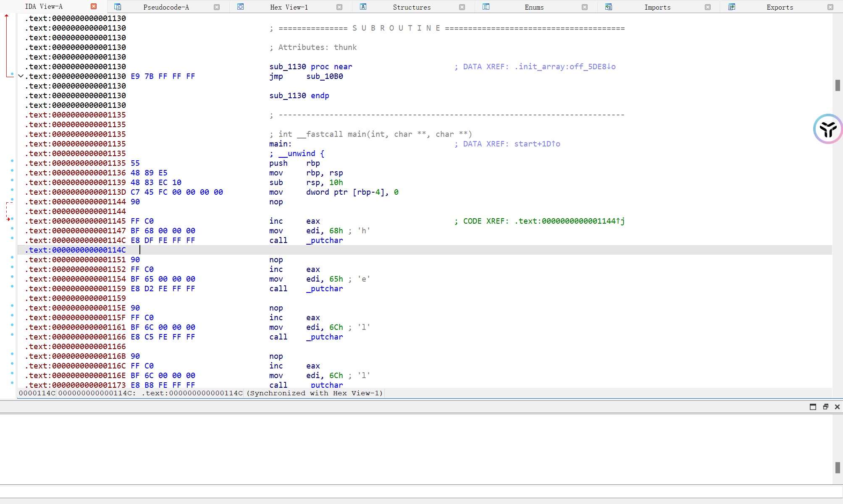Viewport: 843px width, 504px height.
Task: Switch to the Imports tab
Action: coord(657,7)
